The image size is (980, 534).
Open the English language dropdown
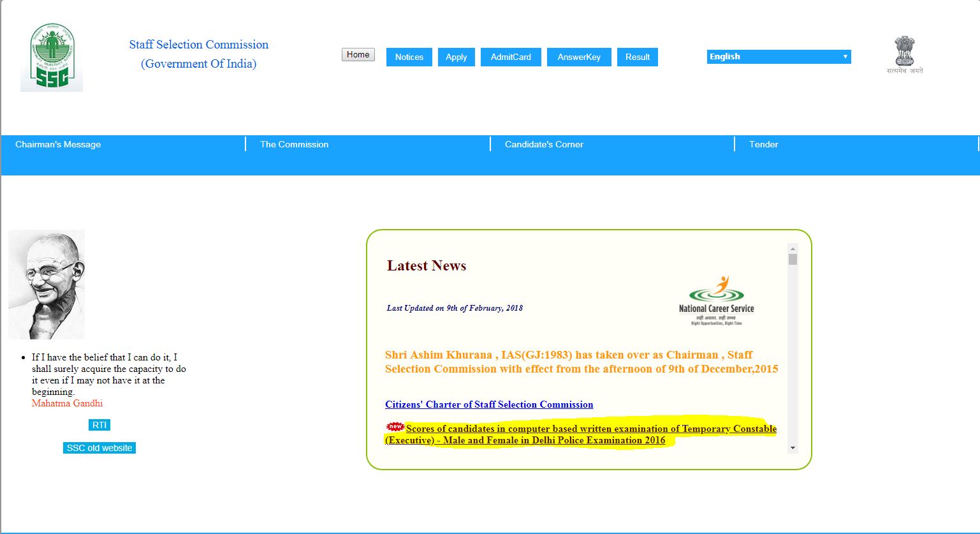[779, 57]
